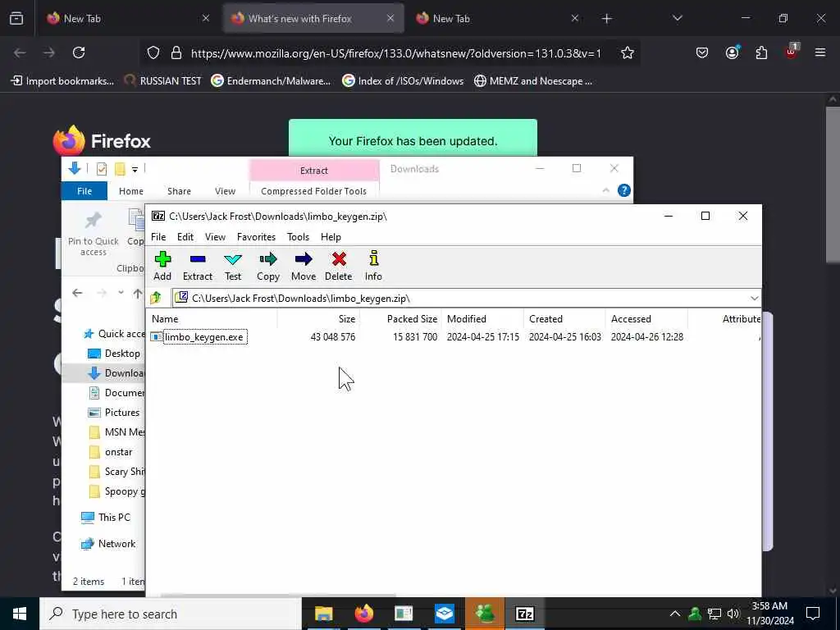Open the 7-Zip View menu
This screenshot has height=630, width=840.
pyautogui.click(x=216, y=237)
